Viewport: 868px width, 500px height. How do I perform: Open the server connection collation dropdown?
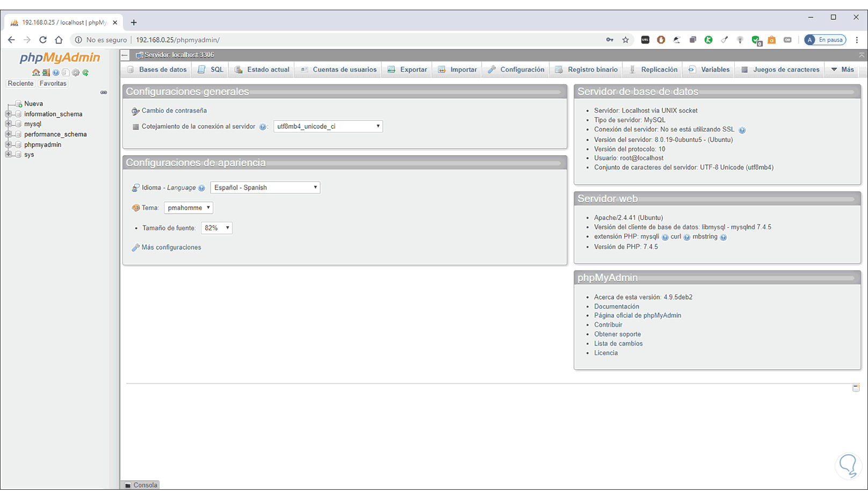(328, 127)
